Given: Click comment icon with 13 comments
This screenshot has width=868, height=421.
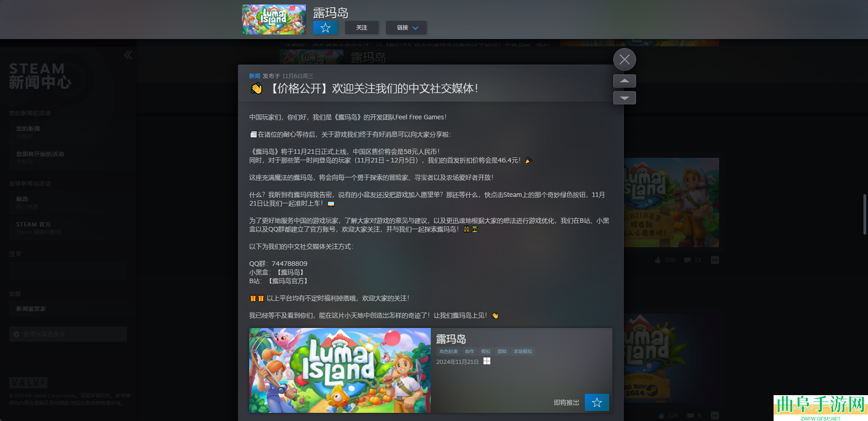Looking at the screenshot, I should [x=687, y=260].
